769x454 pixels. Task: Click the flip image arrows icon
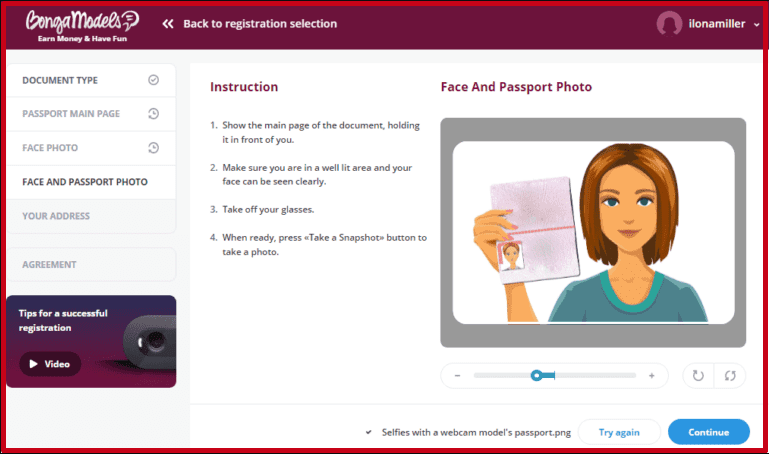tap(730, 376)
